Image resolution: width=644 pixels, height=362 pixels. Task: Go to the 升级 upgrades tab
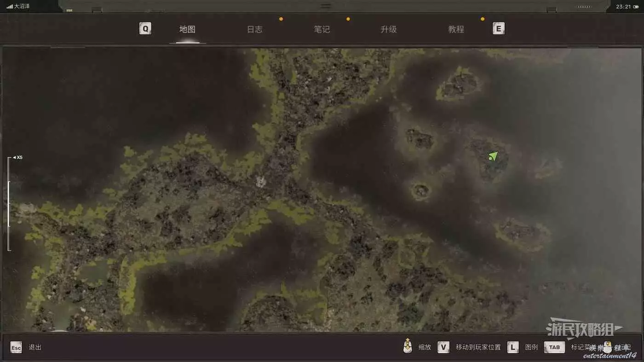[x=389, y=29]
